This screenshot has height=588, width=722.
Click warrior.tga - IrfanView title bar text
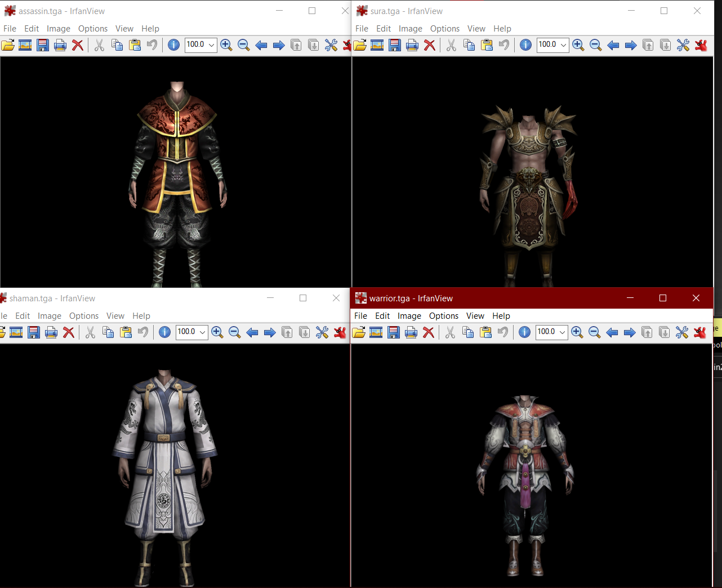411,299
